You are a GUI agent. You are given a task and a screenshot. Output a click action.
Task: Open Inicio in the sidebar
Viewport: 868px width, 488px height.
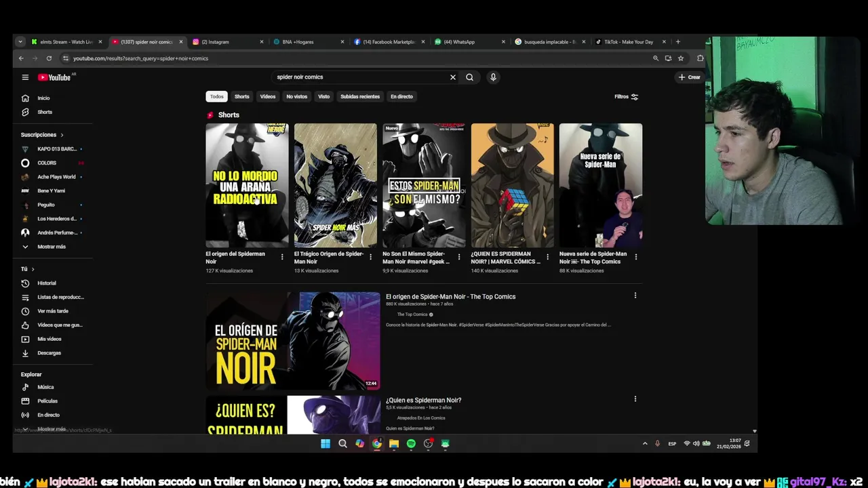tap(43, 98)
